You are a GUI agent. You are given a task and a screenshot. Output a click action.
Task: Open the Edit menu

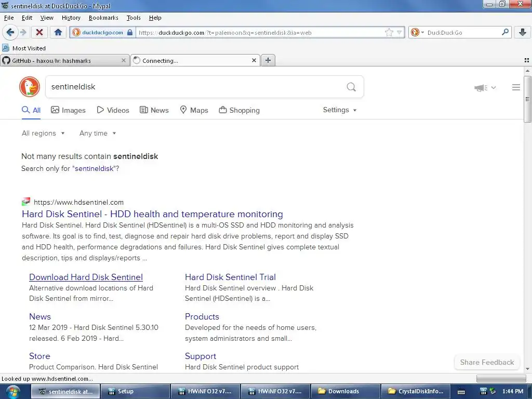tap(27, 18)
